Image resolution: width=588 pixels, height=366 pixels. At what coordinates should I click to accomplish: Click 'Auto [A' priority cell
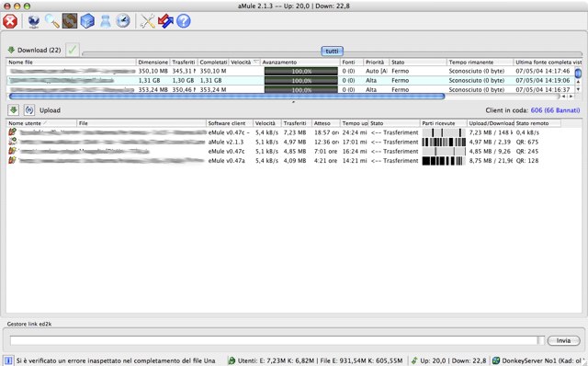[x=377, y=71]
